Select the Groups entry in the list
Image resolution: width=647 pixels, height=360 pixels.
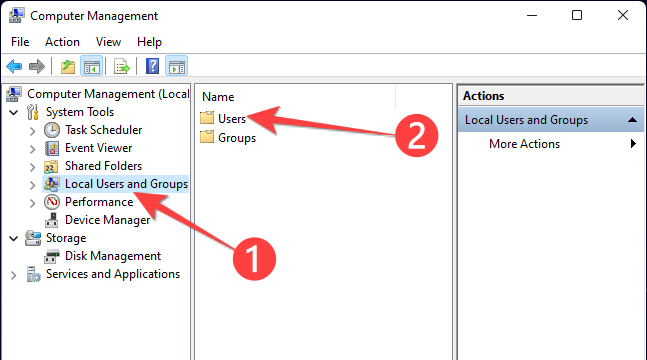click(237, 138)
